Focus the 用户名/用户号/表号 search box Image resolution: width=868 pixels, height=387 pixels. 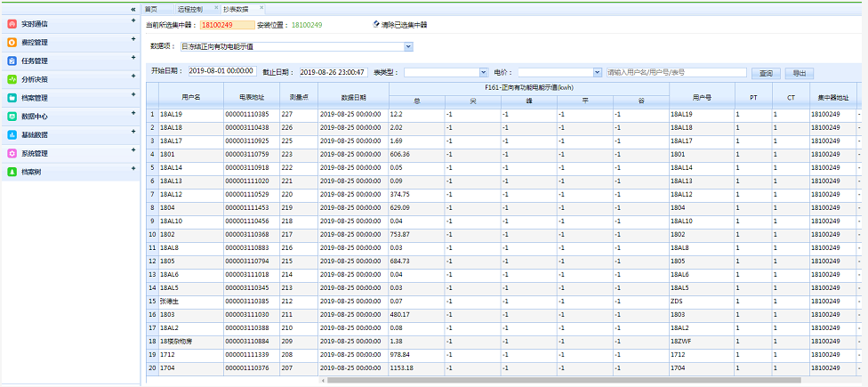tap(677, 73)
